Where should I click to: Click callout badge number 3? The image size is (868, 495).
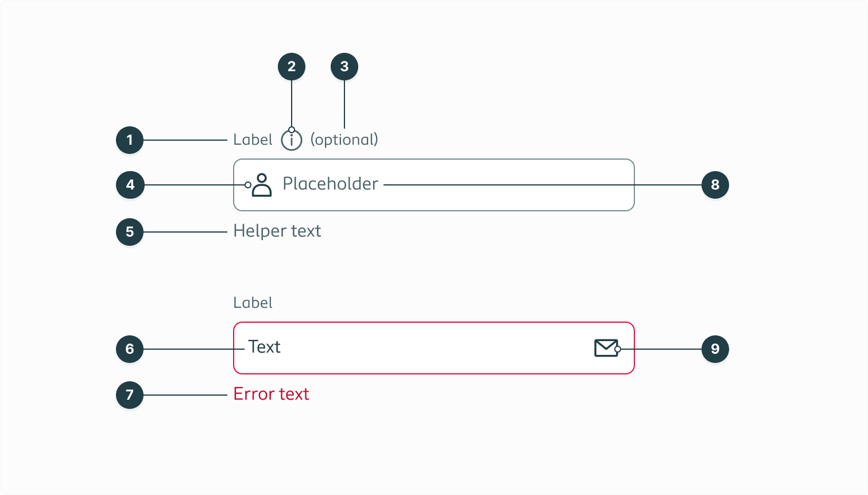click(x=344, y=66)
